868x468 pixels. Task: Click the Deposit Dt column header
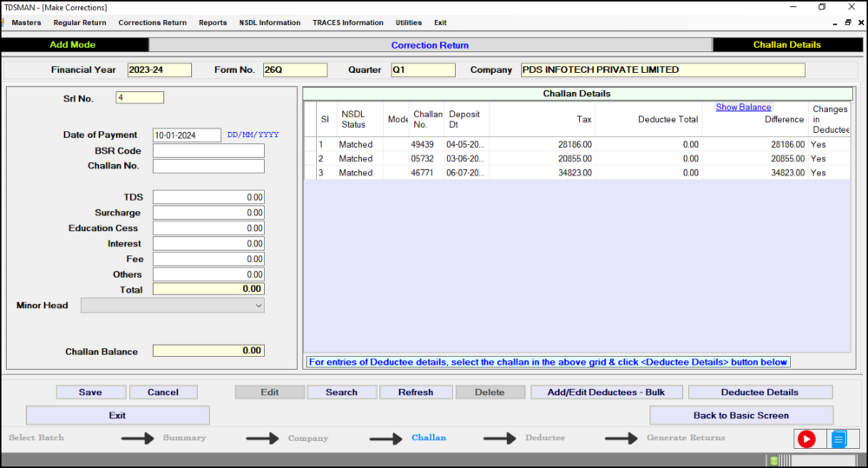pyautogui.click(x=467, y=119)
